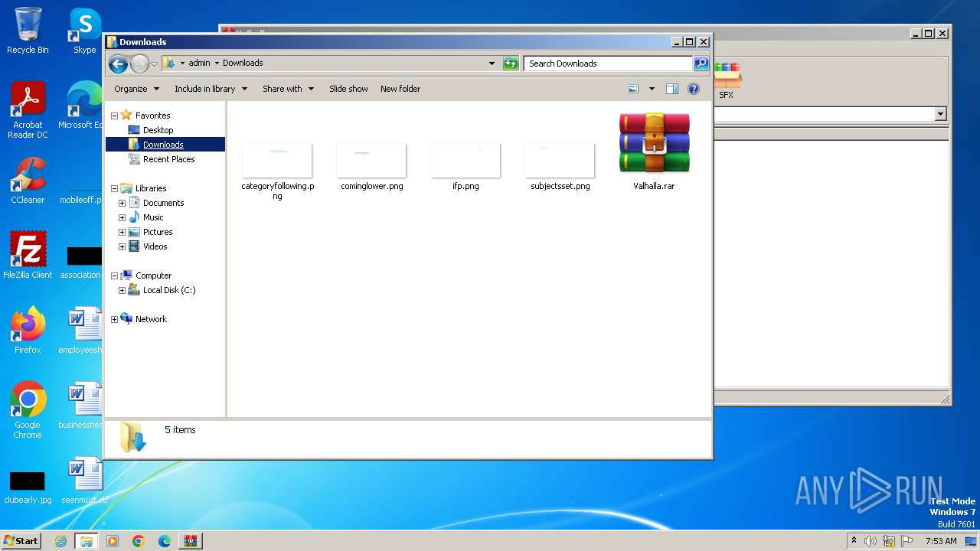Expand the Network tree node
The width and height of the screenshot is (980, 551).
[115, 319]
